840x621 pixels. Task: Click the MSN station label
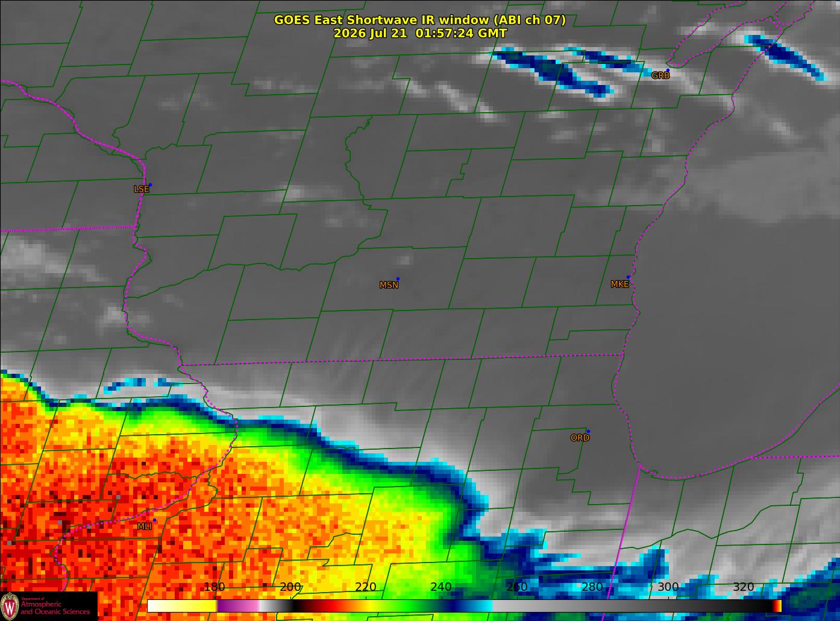[x=389, y=285]
